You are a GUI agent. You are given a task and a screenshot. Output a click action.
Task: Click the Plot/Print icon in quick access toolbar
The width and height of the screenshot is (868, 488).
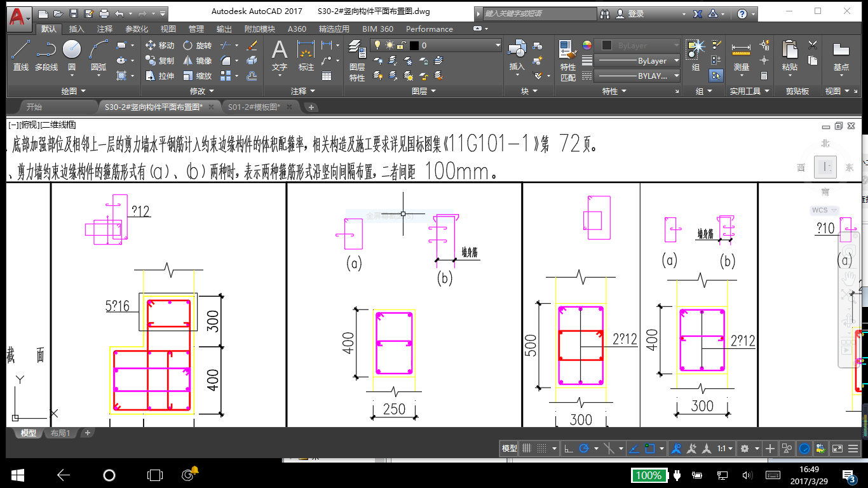click(x=104, y=13)
